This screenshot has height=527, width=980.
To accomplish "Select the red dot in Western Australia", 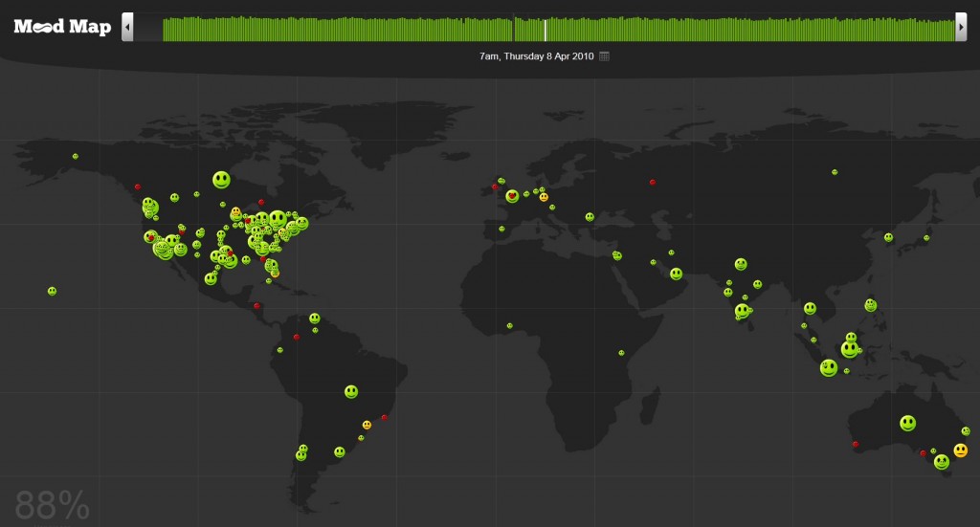I will [x=856, y=445].
